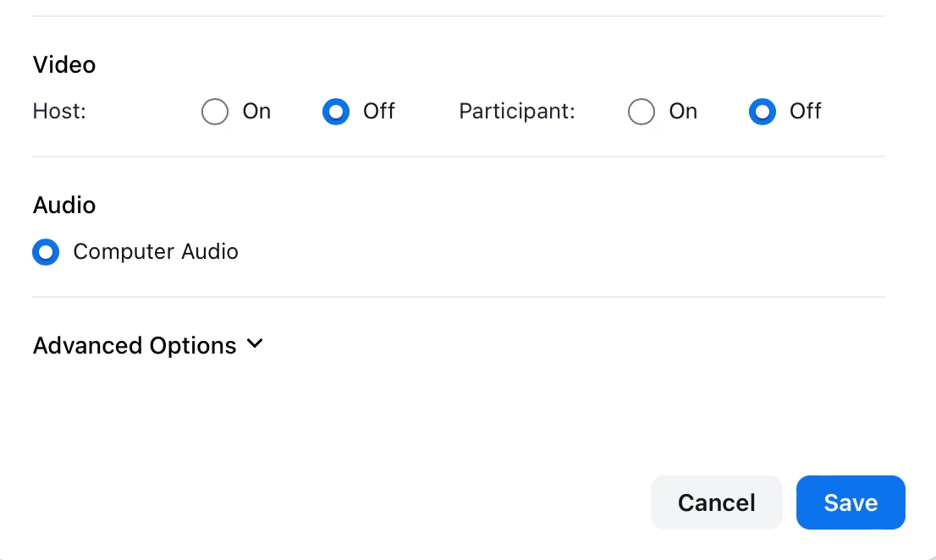This screenshot has width=936, height=560.
Task: Click the "On" text label beside Host
Action: click(x=256, y=112)
